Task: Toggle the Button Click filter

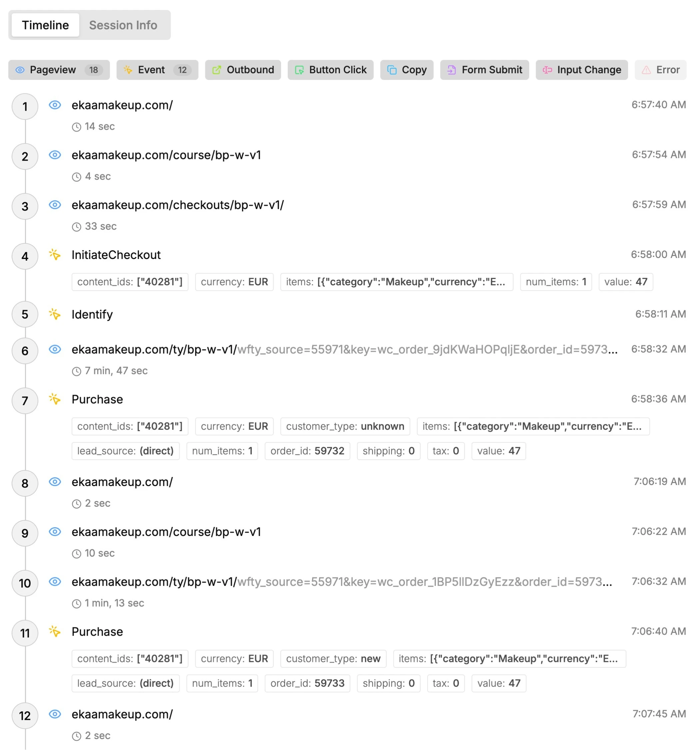Action: pyautogui.click(x=331, y=70)
